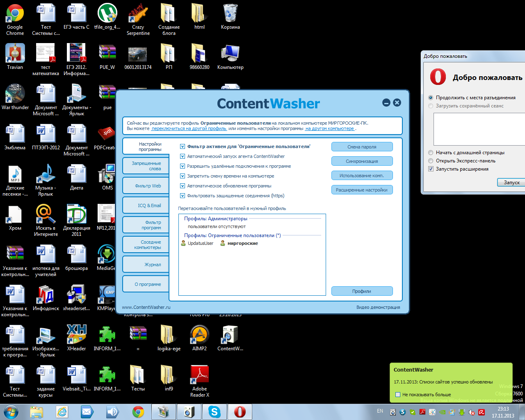Click 'на другом компьютере' link
The width and height of the screenshot is (525, 420).
coord(330,128)
